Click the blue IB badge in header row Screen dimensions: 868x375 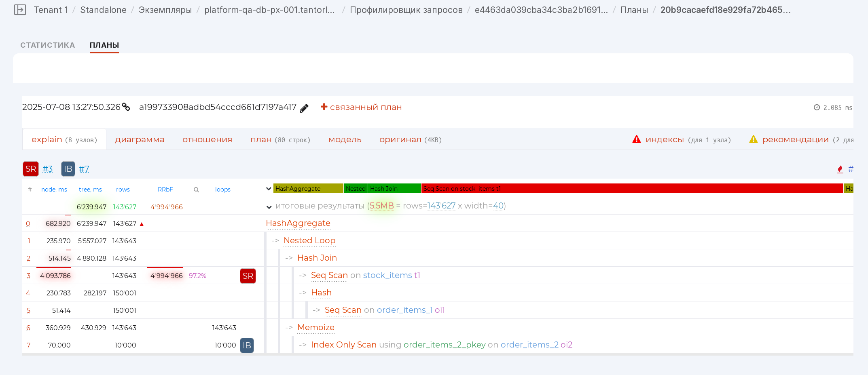tap(68, 169)
